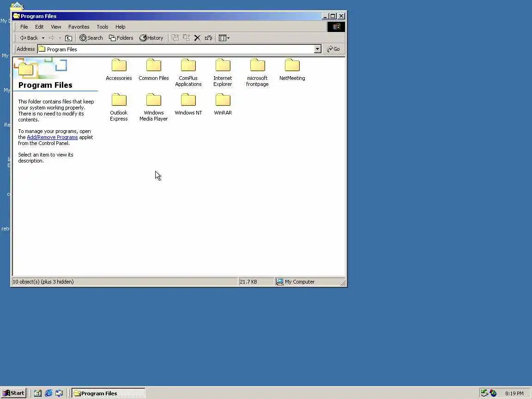
Task: Click the Windows logo throbber icon
Action: coord(336,27)
